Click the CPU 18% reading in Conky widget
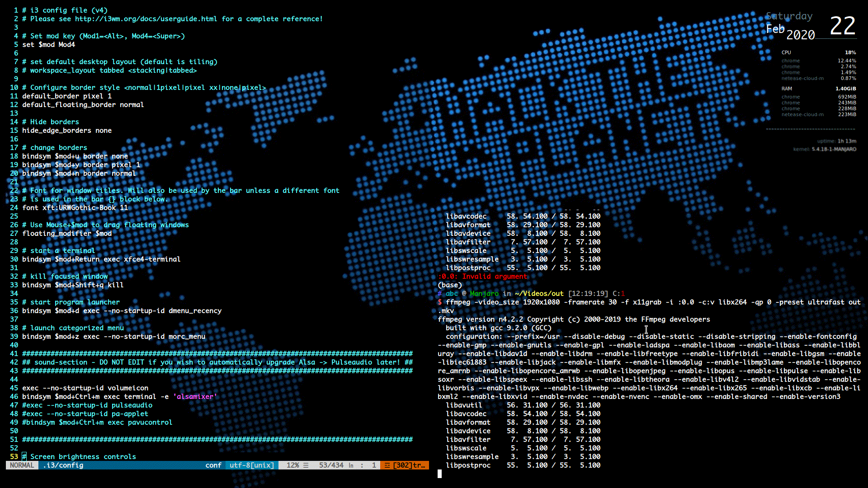The height and width of the screenshot is (488, 868). [x=850, y=52]
